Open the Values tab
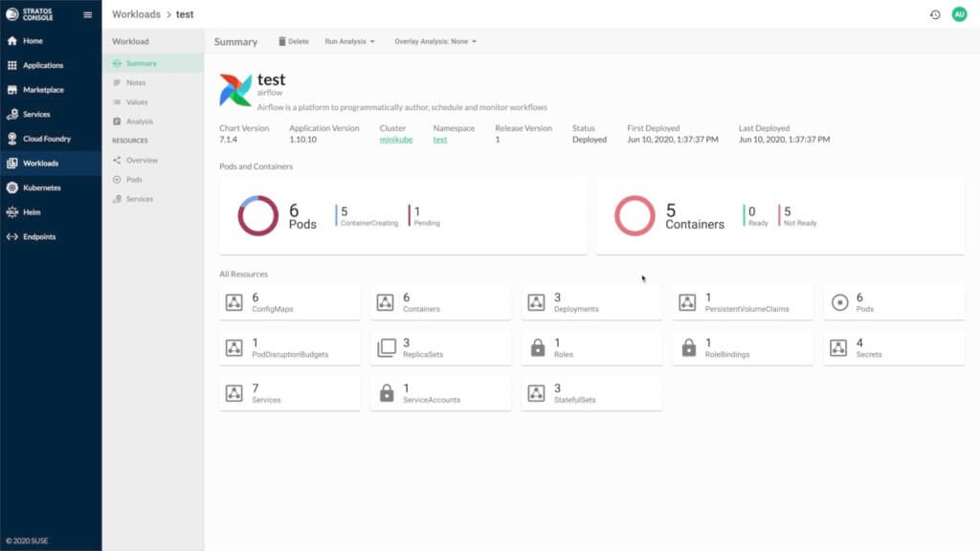Image resolution: width=980 pixels, height=551 pixels. (x=153, y=101)
